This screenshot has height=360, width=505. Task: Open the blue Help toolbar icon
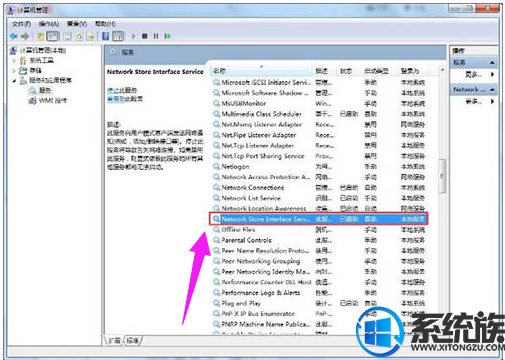[x=105, y=36]
